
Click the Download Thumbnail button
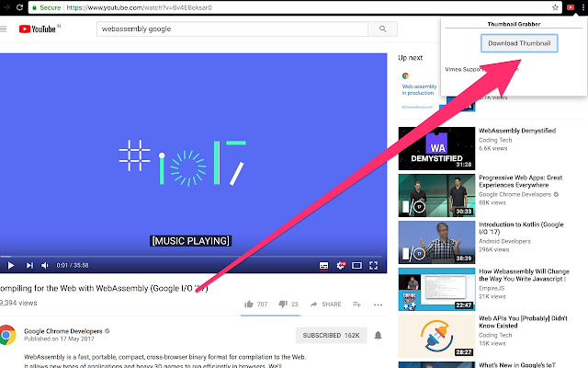(519, 43)
